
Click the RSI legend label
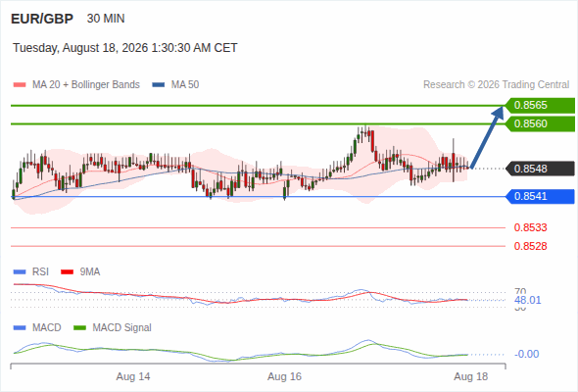40,272
